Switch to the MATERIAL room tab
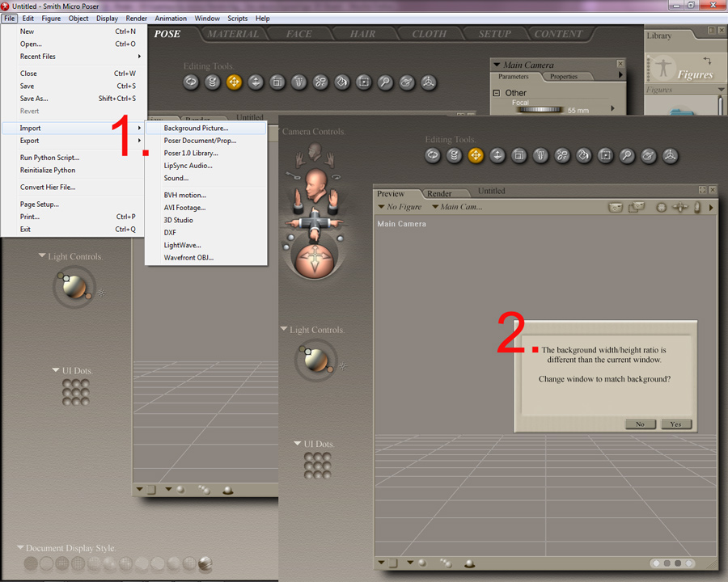728x582 pixels. (233, 34)
